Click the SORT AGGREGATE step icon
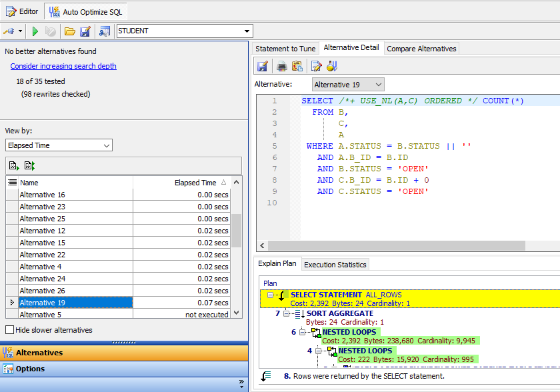The height and width of the screenshot is (392, 560). 299,314
